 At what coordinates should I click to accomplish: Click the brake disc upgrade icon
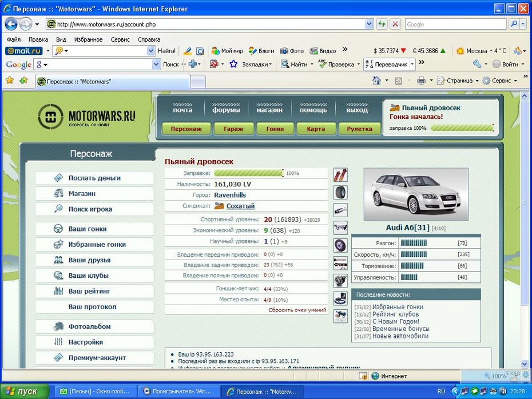click(x=340, y=245)
